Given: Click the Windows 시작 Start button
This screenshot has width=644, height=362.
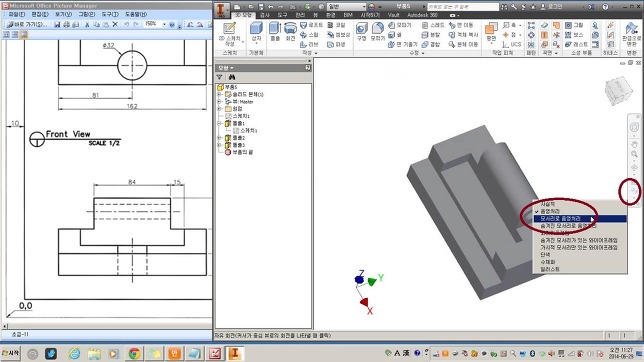Looking at the screenshot, I should tap(11, 353).
